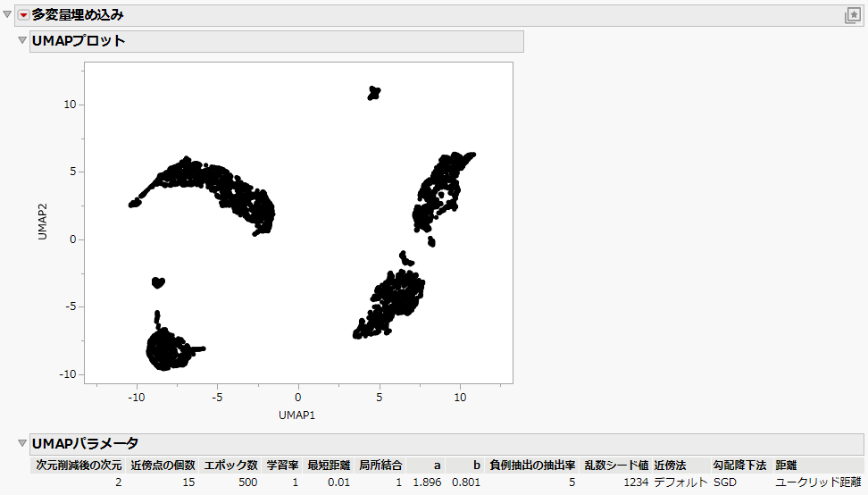Image resolution: width=868 pixels, height=495 pixels.
Task: Click the UMAP2 axis label
Action: tap(43, 222)
